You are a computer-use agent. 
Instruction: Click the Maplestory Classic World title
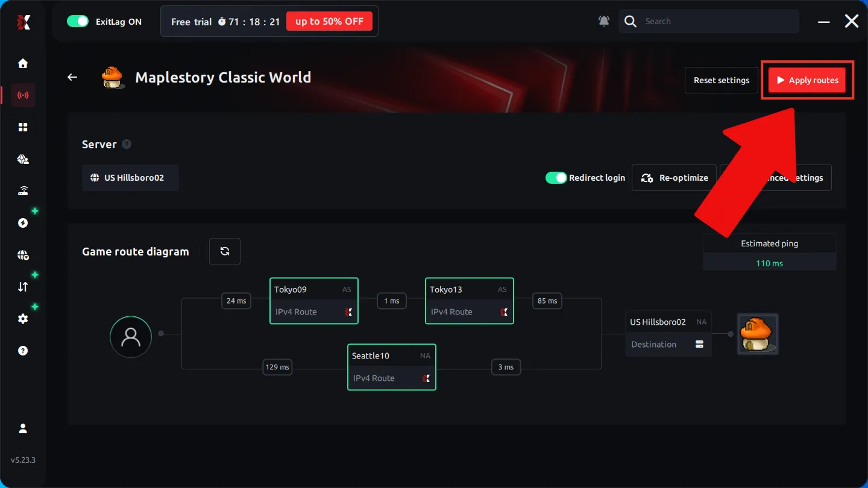[x=223, y=77]
